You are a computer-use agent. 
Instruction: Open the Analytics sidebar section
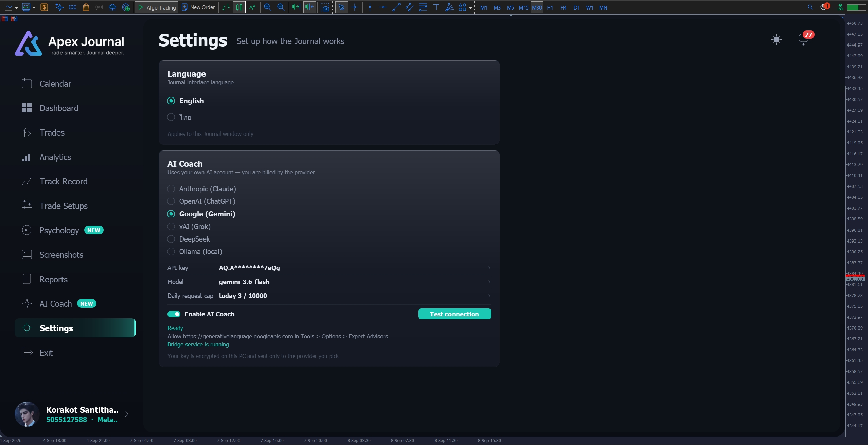pyautogui.click(x=55, y=157)
